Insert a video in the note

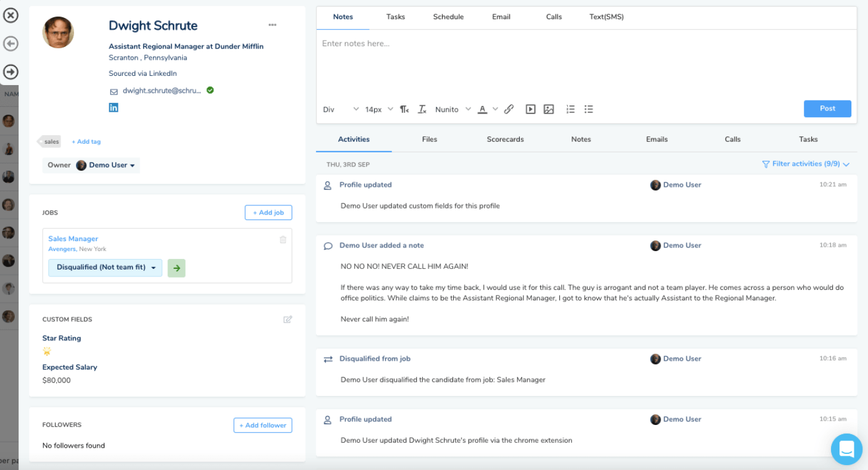pyautogui.click(x=530, y=109)
